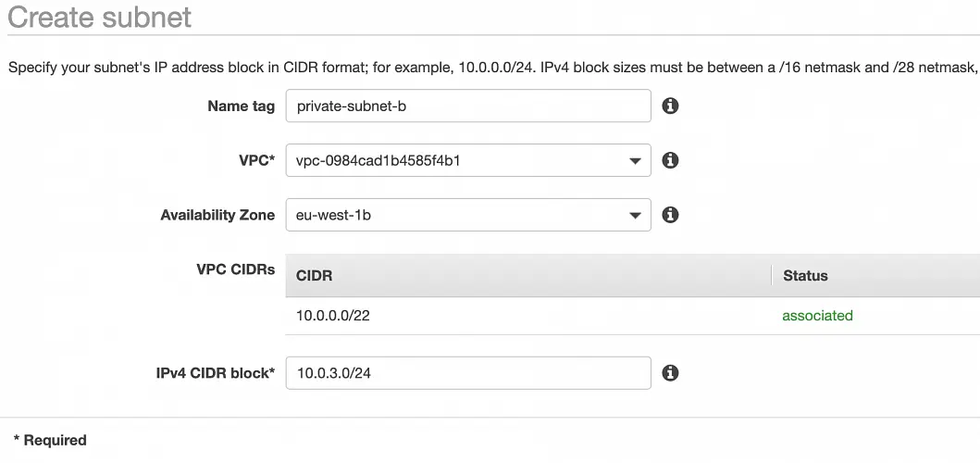
Task: Click into the IPv4 CIDR block input
Action: click(468, 373)
